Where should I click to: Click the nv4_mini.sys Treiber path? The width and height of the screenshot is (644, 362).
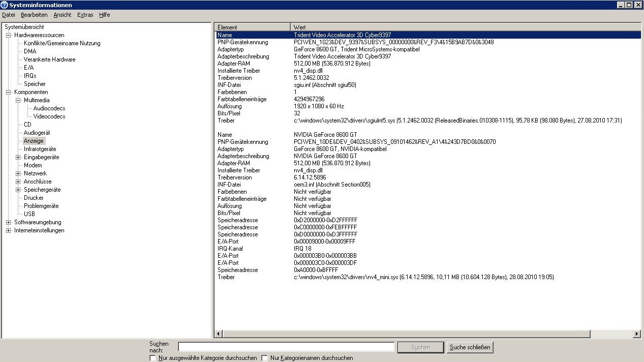[424, 277]
